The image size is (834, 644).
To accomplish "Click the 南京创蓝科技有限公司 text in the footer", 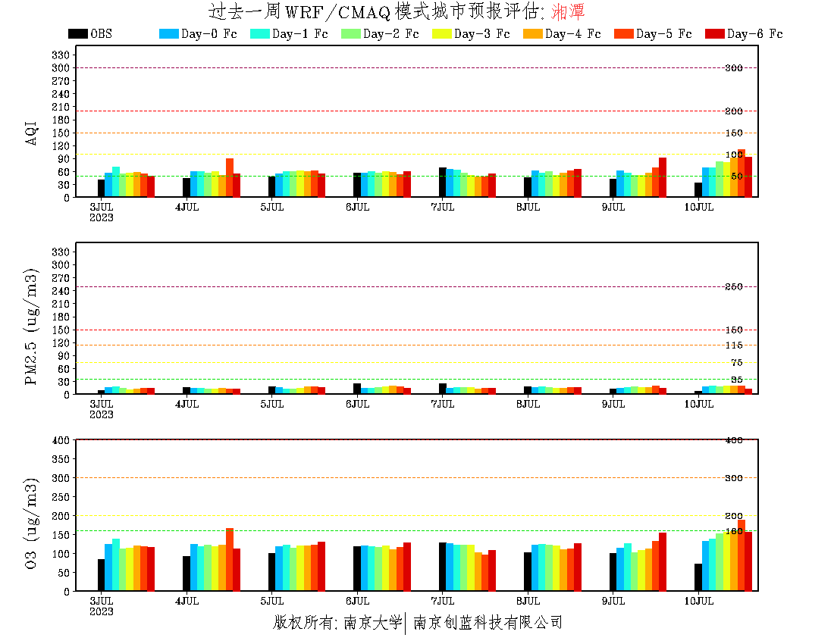I will (x=488, y=622).
